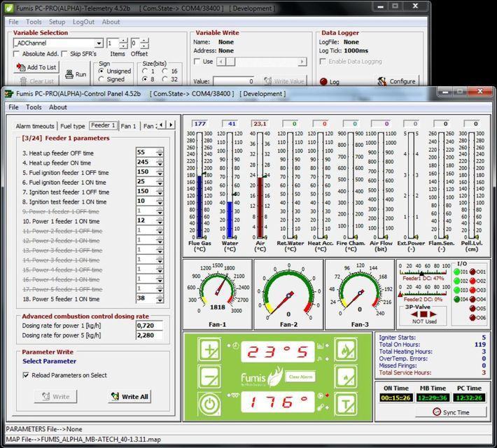497x448 pixels.
Task: Click the large flame button on the keypad
Action: (346, 350)
